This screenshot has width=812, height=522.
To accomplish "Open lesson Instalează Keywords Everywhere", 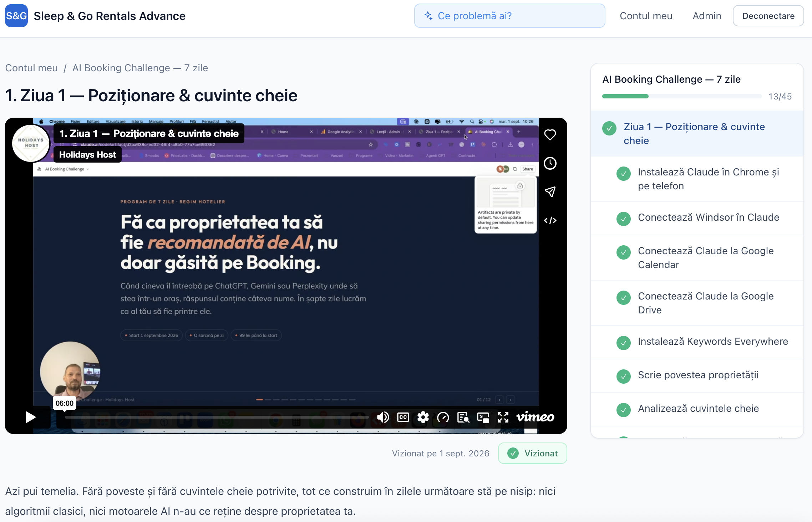I will 697,342.
